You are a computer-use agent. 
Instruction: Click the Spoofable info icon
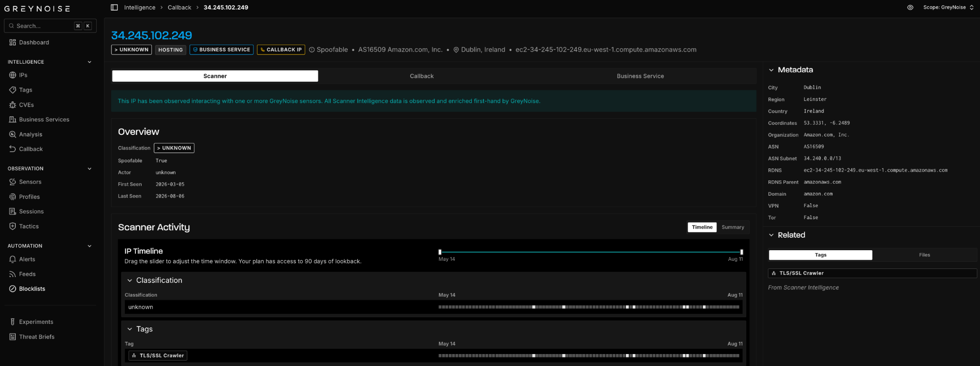coord(312,50)
